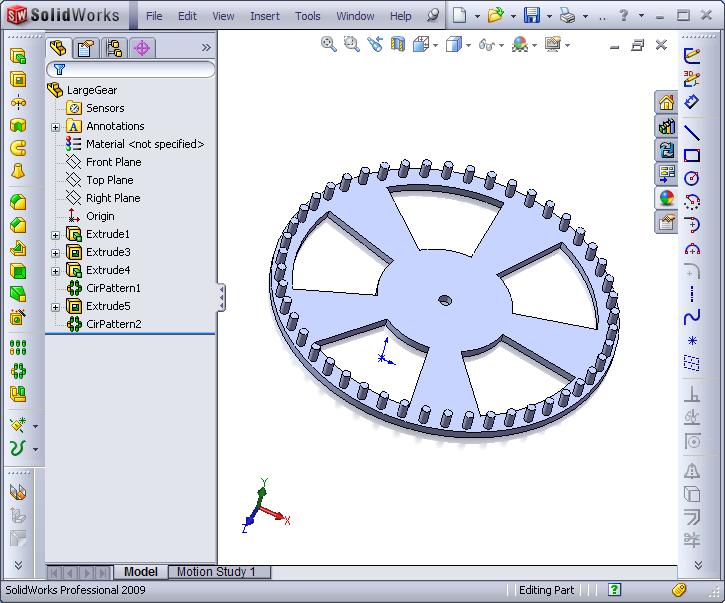Open the Insert menu
The height and width of the screenshot is (603, 725).
264,16
